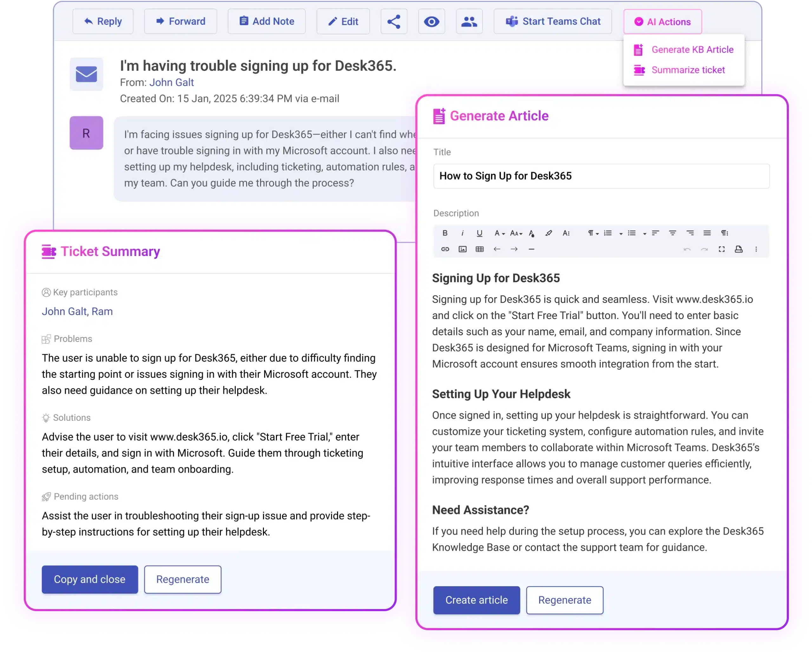Insert an image into the description
This screenshot has width=812, height=653.
pyautogui.click(x=462, y=249)
